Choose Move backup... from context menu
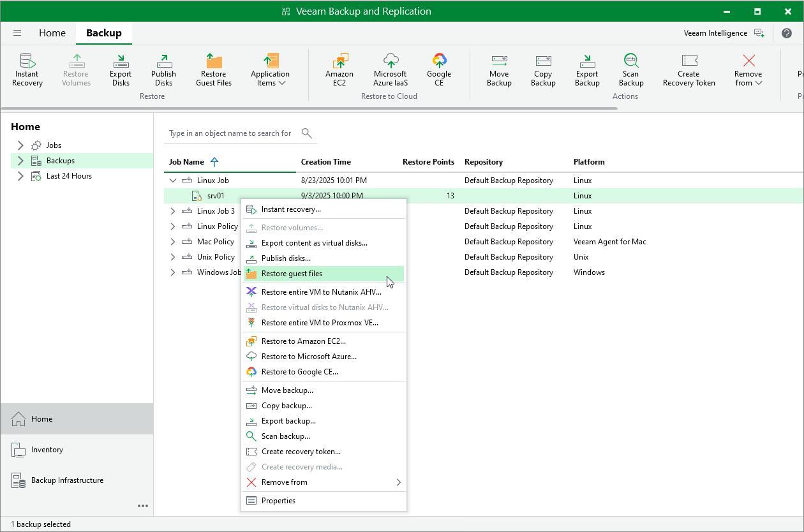The image size is (804, 532). point(324,390)
